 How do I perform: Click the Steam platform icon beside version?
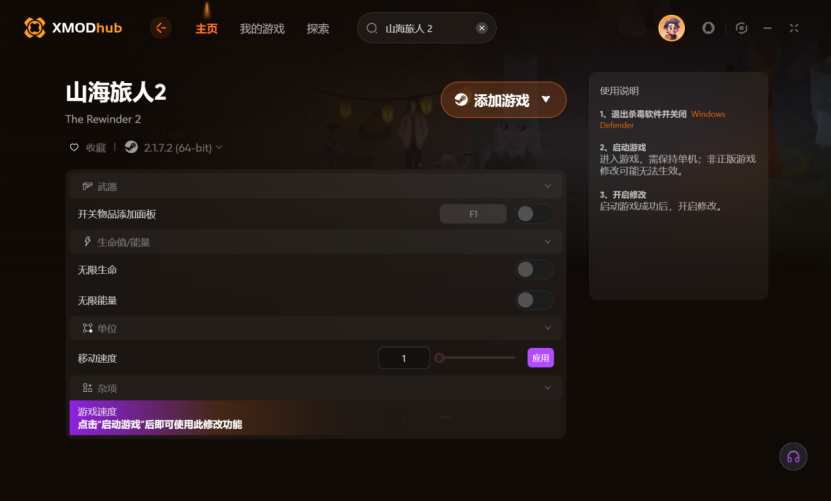click(131, 147)
